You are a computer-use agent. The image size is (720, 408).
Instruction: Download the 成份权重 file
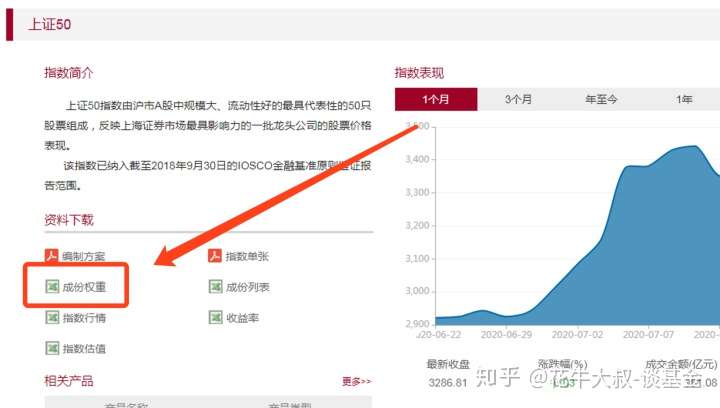(84, 287)
